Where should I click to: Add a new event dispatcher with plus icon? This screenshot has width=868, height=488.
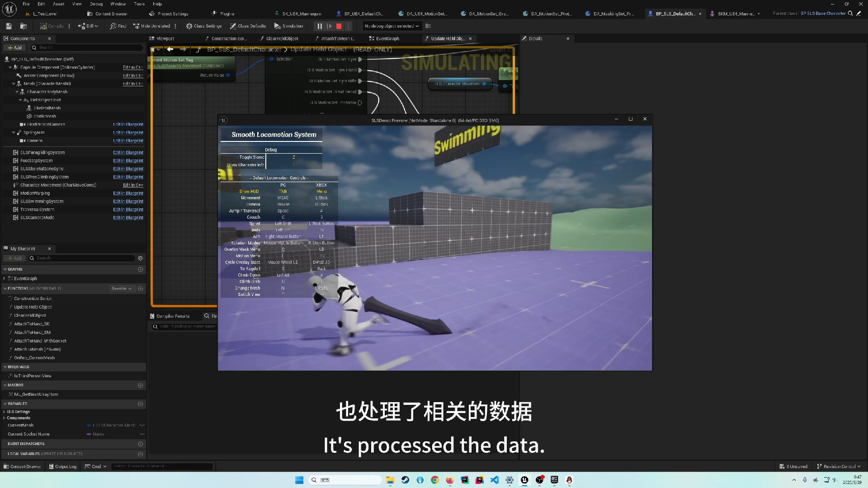click(x=141, y=444)
